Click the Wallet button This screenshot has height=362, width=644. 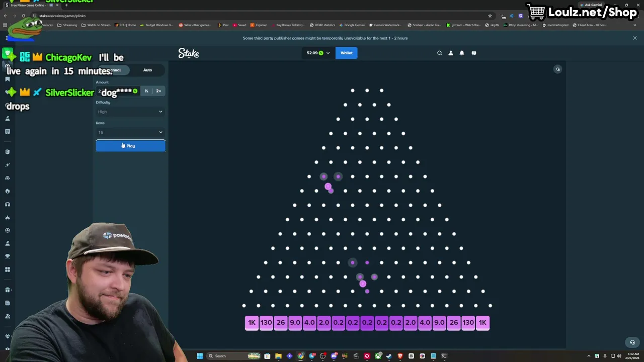click(346, 53)
